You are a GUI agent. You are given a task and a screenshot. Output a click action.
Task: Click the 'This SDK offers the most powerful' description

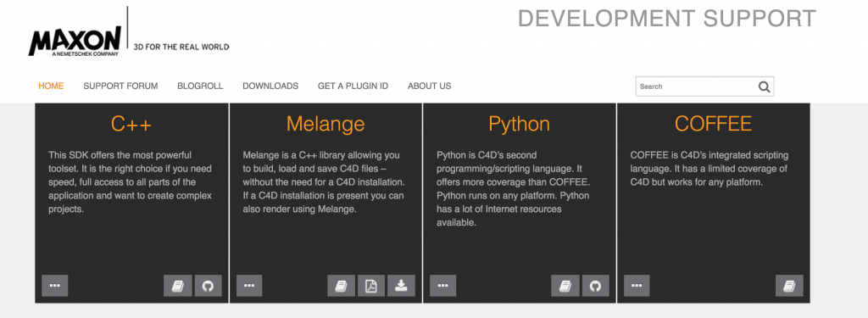click(x=130, y=182)
